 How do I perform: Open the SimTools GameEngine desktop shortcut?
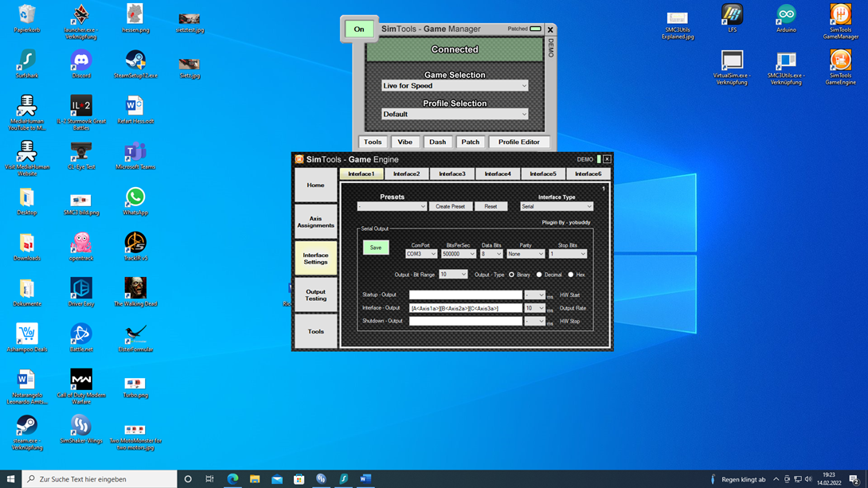click(840, 67)
